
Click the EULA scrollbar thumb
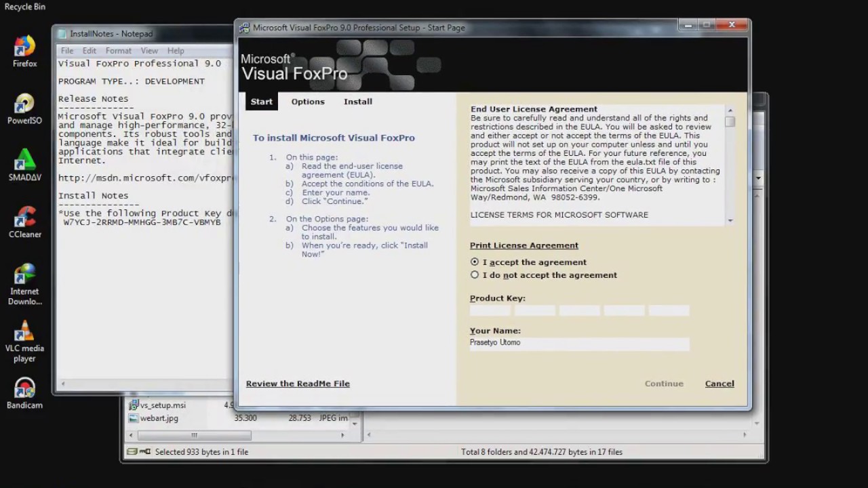[730, 122]
